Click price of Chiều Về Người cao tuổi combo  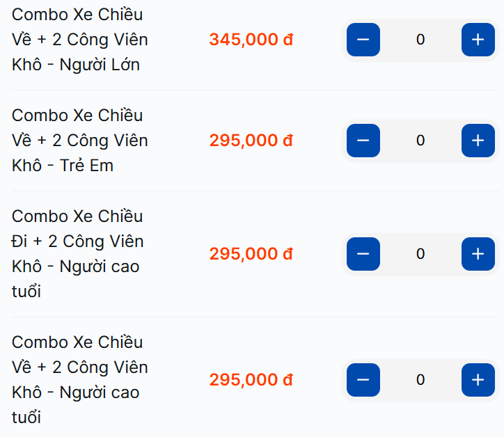[251, 380]
